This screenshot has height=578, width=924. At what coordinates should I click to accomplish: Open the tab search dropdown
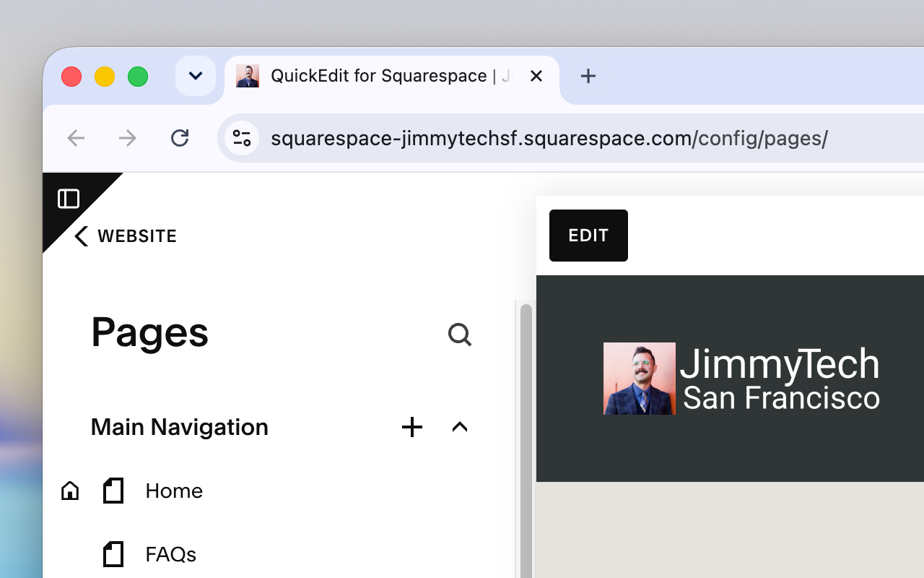196,76
